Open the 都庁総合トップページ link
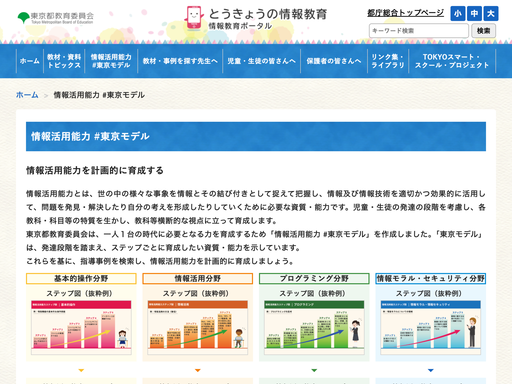Image resolution: width=512 pixels, height=384 pixels. point(405,13)
